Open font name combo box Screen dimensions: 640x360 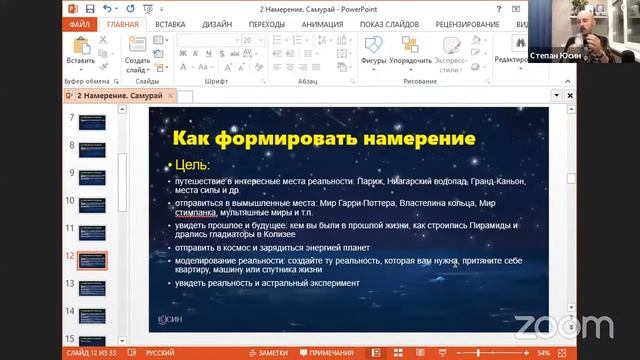click(x=208, y=40)
